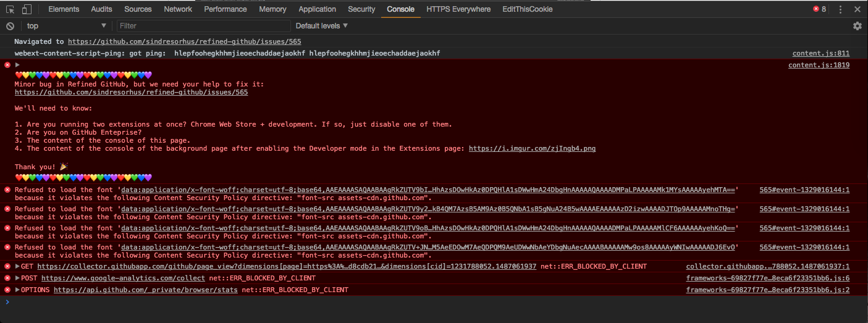
Task: Activate the inspect element picker icon
Action: [x=11, y=9]
